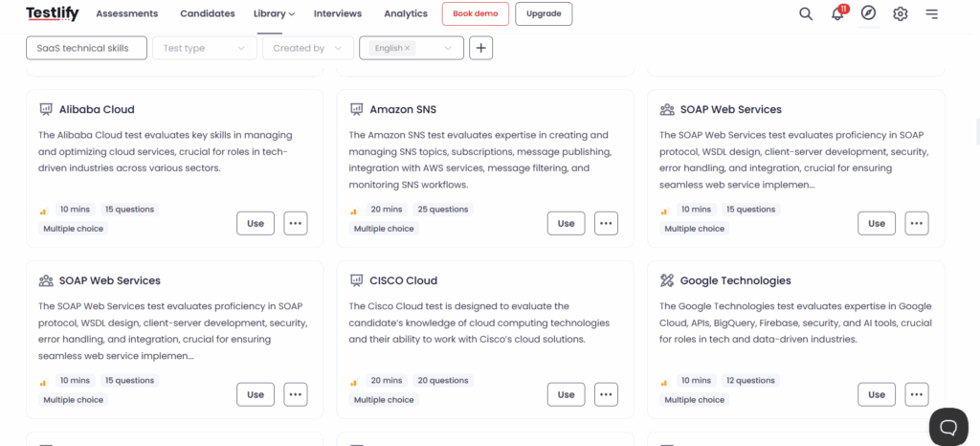Click the Cisco Cloud test description
This screenshot has width=980, height=446.
pyautogui.click(x=479, y=323)
